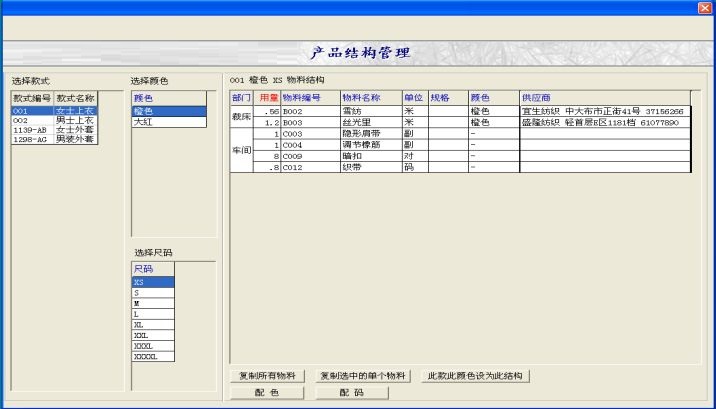
Task: Close the window with the red X button
Action: click(x=705, y=8)
